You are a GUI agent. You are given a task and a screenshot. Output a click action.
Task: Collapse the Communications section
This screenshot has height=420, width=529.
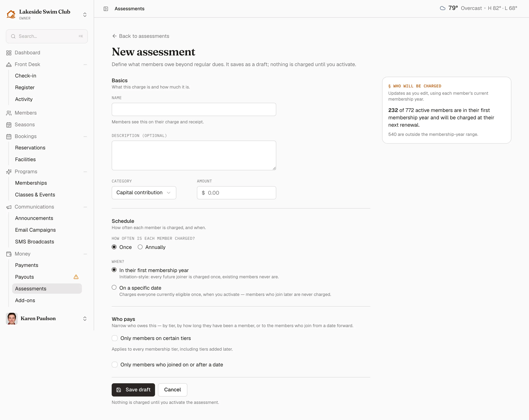(85, 207)
